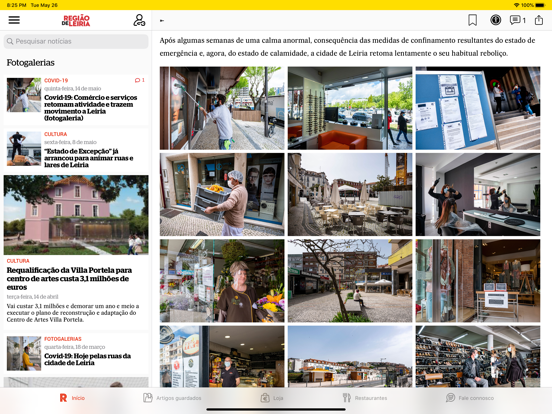The image size is (552, 414).
Task: Select the COVID-19 category label
Action: [56, 80]
